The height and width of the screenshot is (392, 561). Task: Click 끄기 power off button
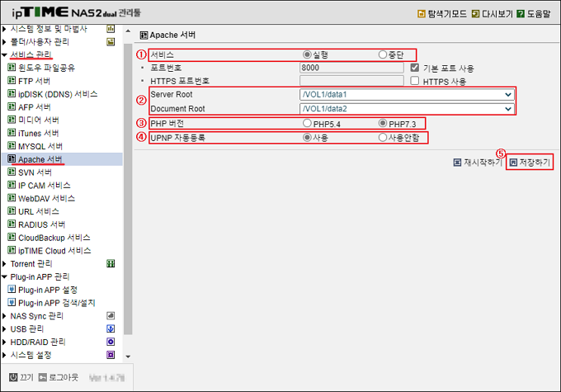(21, 377)
